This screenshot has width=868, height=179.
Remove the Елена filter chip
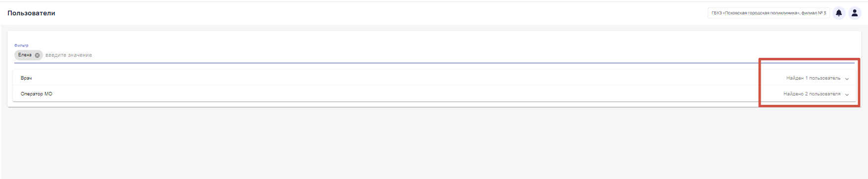click(x=37, y=55)
